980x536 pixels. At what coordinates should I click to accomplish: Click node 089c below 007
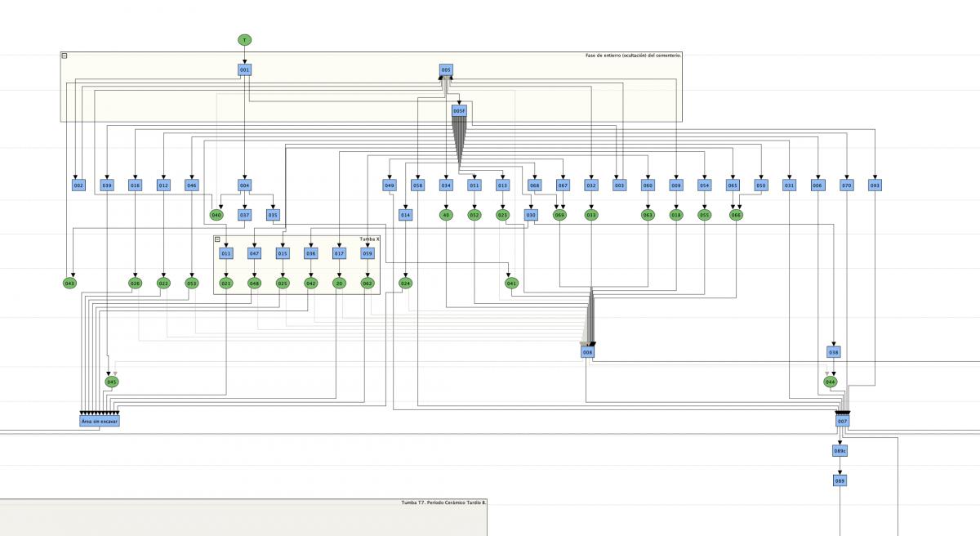click(840, 451)
